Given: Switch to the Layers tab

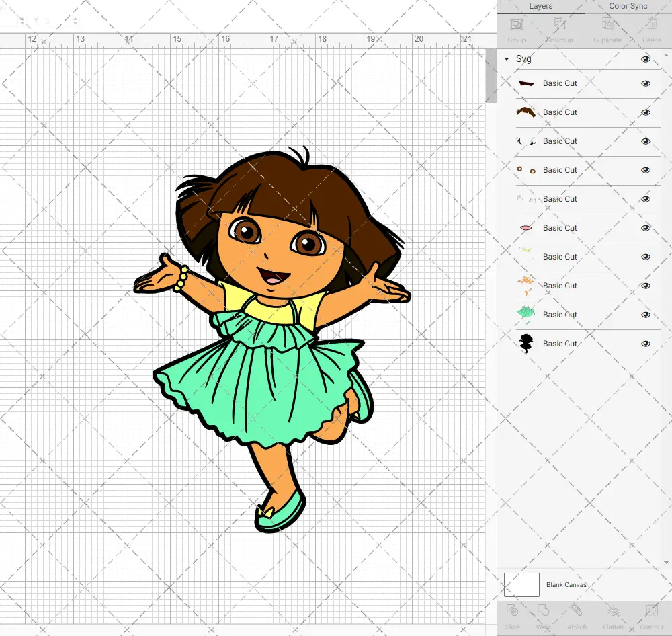Looking at the screenshot, I should pyautogui.click(x=541, y=7).
